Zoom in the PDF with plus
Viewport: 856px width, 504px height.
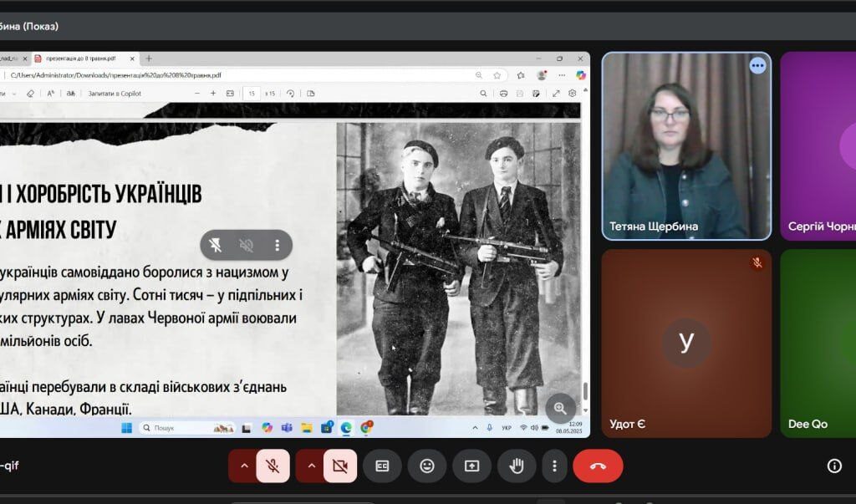point(213,94)
